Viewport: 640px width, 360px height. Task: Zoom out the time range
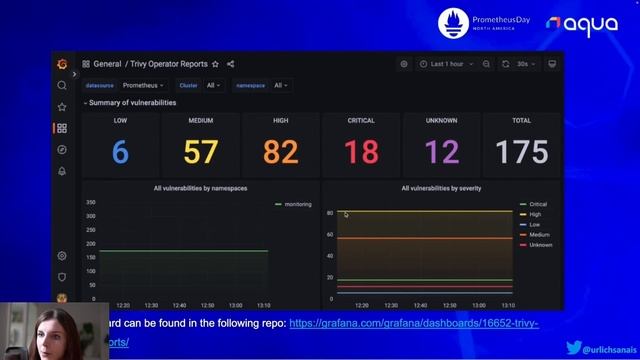click(486, 64)
